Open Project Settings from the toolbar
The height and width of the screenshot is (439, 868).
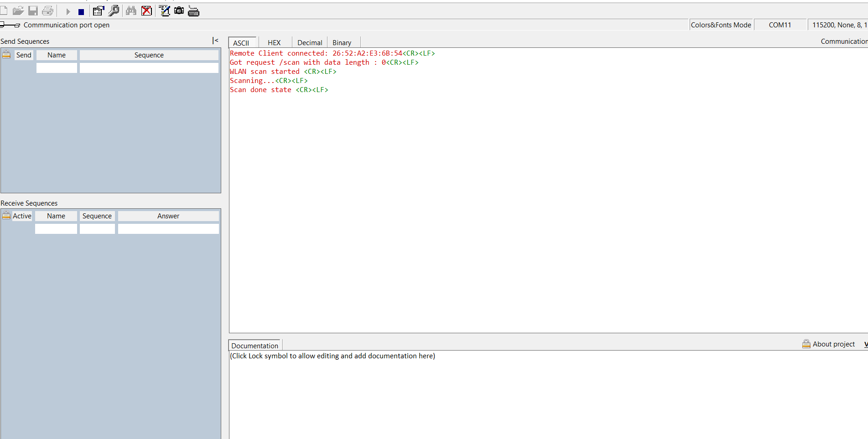(98, 11)
